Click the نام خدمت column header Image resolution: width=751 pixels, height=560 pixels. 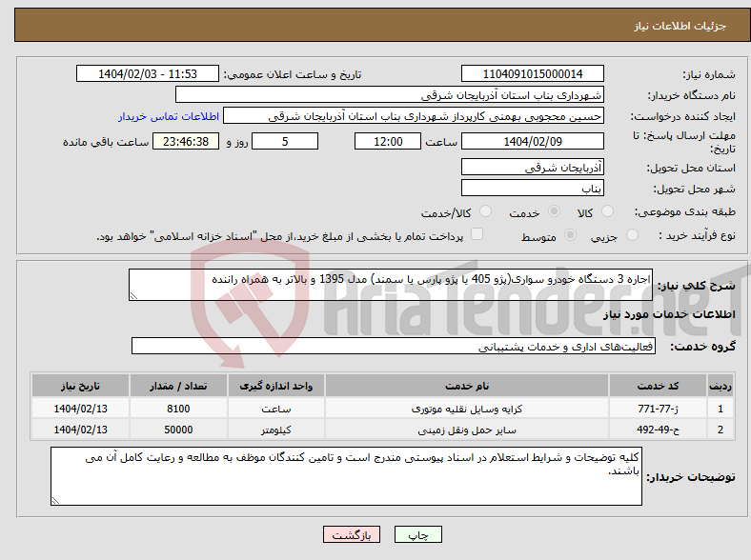click(x=467, y=386)
